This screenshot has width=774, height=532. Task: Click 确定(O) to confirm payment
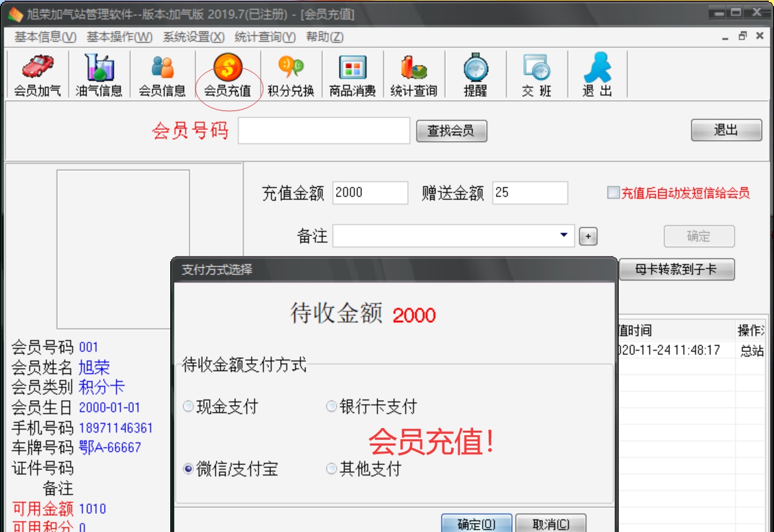(x=477, y=524)
